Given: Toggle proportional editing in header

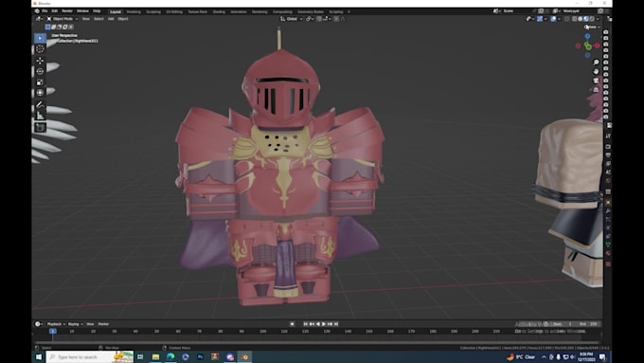Looking at the screenshot, I should (x=336, y=19).
